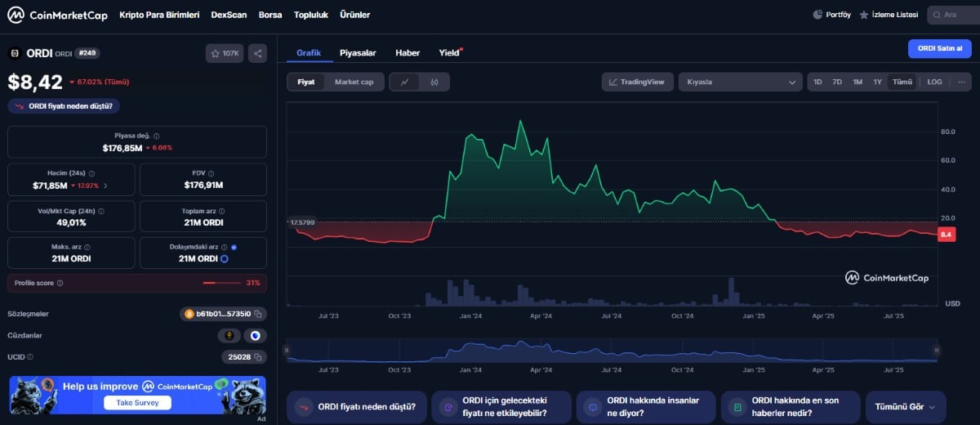The width and height of the screenshot is (980, 425).
Task: Switch to the Piyasalar tab
Action: click(358, 52)
